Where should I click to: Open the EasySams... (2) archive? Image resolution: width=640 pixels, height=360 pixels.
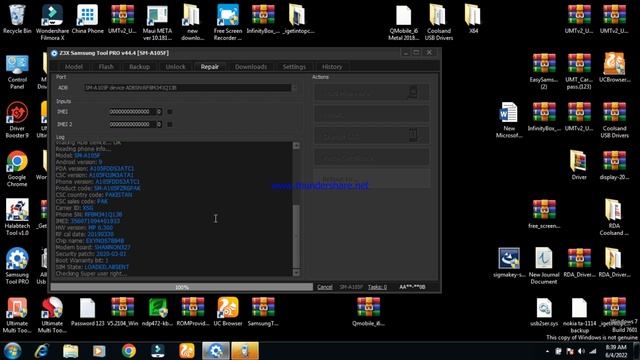(x=544, y=71)
